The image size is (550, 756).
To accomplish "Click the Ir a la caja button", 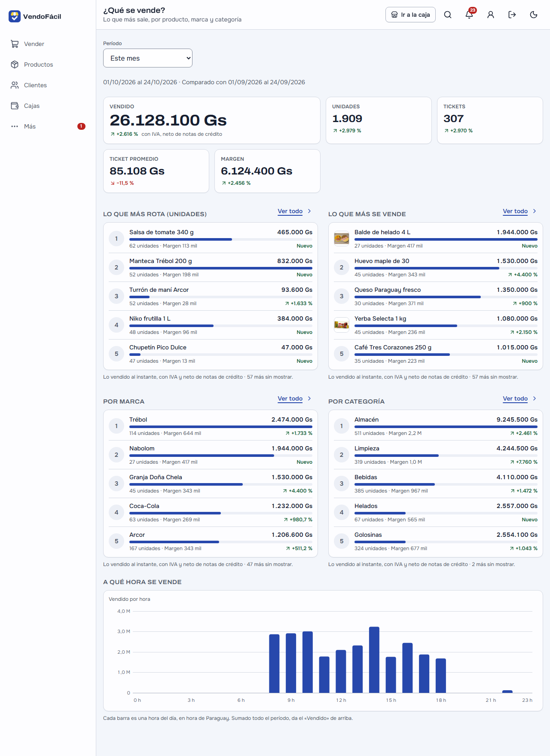I will (410, 15).
